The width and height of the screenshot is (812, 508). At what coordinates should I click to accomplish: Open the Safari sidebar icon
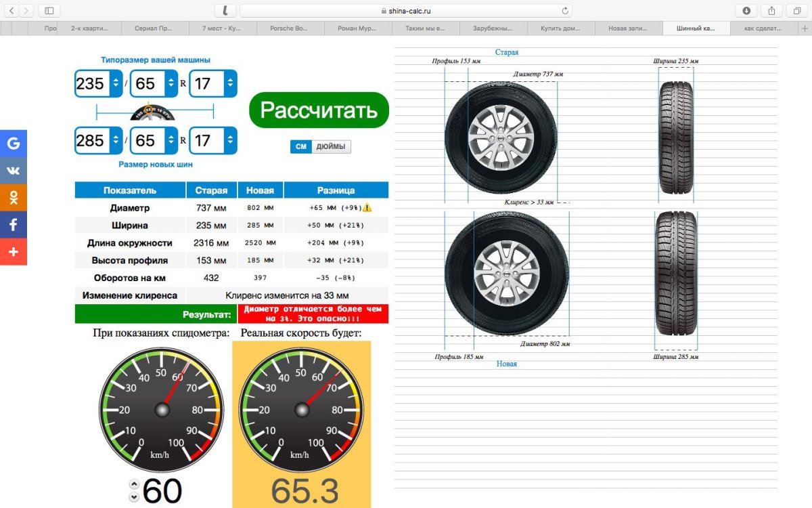(x=48, y=10)
